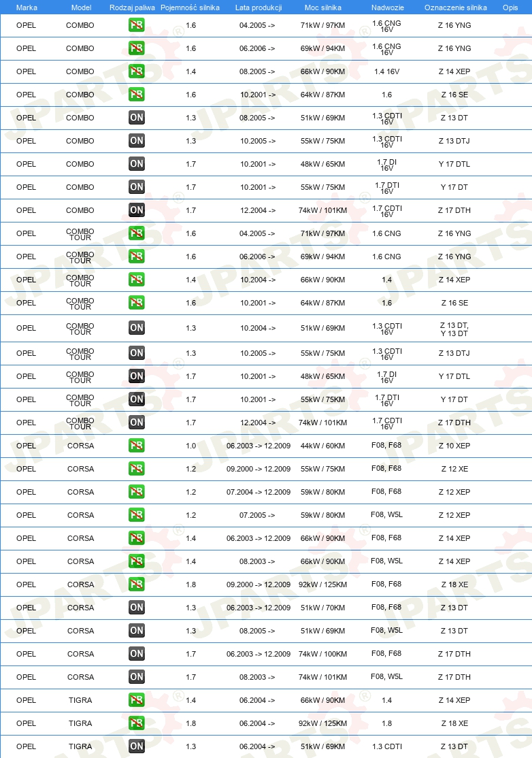
Task: Select diesel ON icon in CORSA 51kW / 69KM row
Action: click(137, 631)
